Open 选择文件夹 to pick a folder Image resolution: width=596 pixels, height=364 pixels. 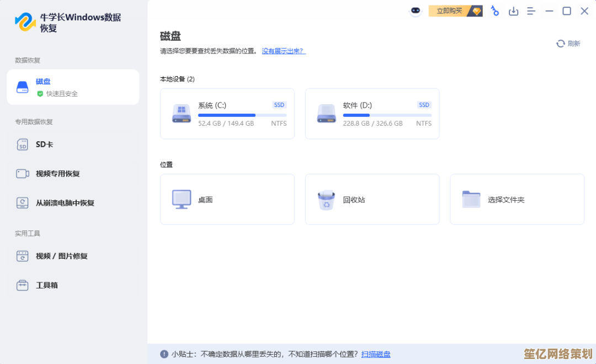pyautogui.click(x=517, y=199)
